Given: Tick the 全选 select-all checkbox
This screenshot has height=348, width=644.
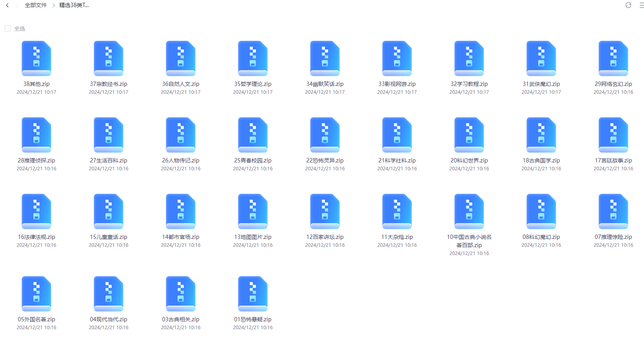Looking at the screenshot, I should pyautogui.click(x=8, y=28).
